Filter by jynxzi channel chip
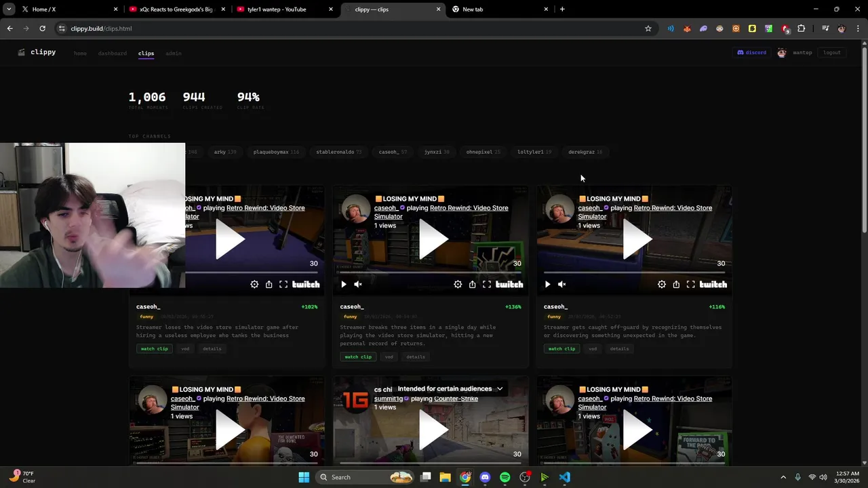The width and height of the screenshot is (868, 488). [x=437, y=152]
